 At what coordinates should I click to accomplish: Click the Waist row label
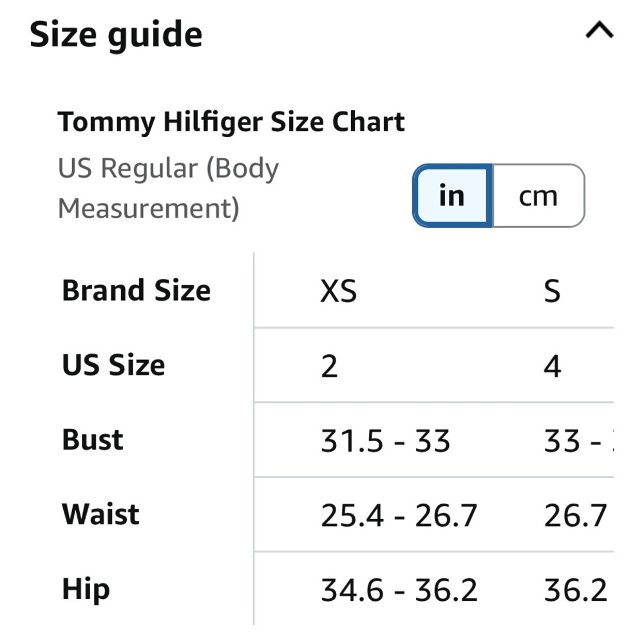[x=100, y=514]
